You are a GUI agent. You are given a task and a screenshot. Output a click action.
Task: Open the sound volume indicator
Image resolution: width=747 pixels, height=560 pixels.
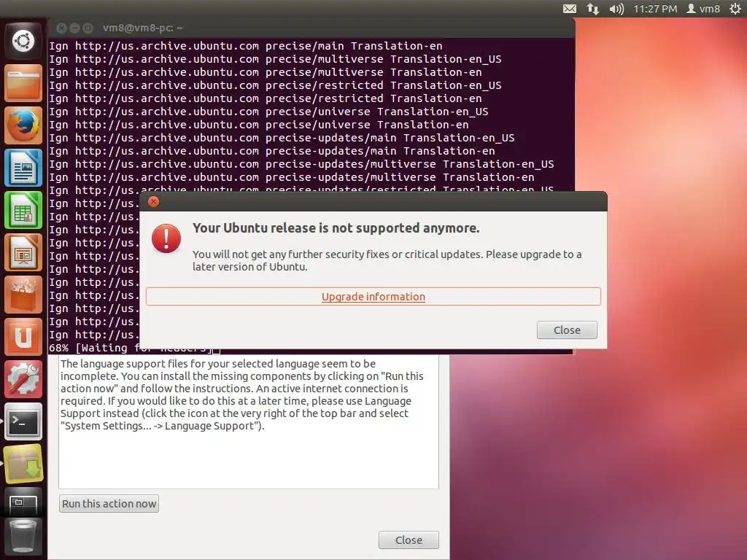(616, 9)
